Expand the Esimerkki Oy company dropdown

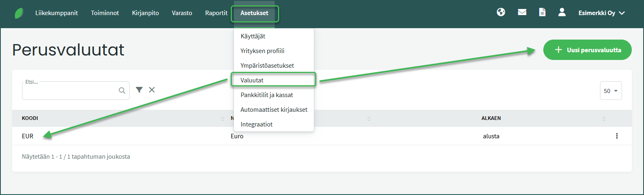[x=601, y=13]
